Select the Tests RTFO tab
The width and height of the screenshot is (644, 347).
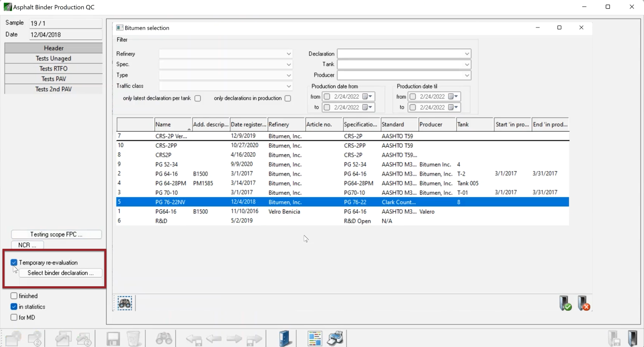click(53, 68)
